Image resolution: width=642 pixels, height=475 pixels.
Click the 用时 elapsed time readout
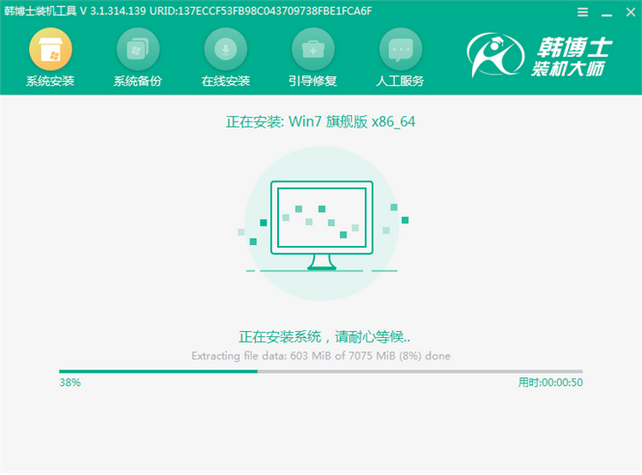550,383
